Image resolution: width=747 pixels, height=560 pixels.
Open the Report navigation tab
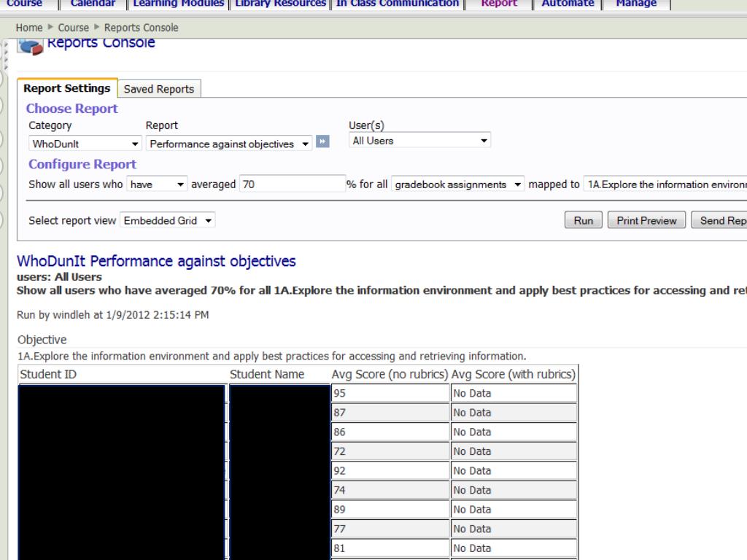[499, 4]
